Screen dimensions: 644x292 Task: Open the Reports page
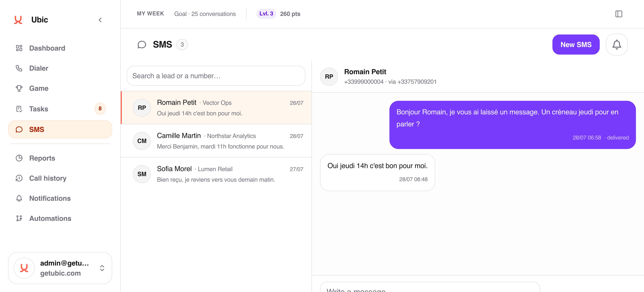click(x=60, y=158)
